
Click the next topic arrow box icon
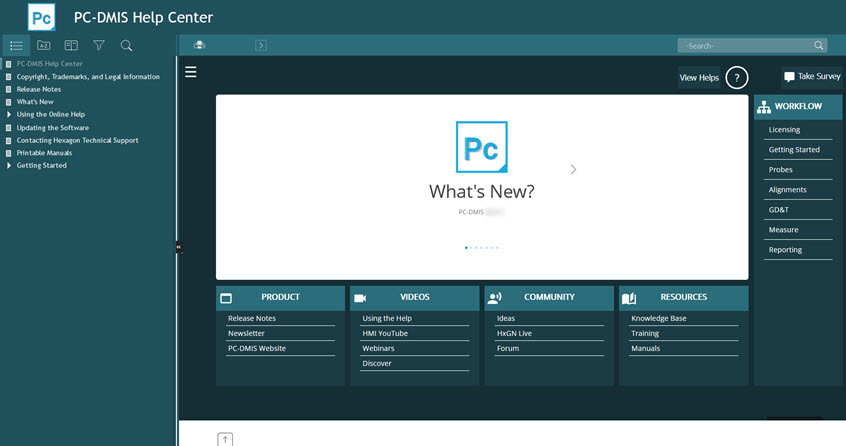click(x=261, y=45)
